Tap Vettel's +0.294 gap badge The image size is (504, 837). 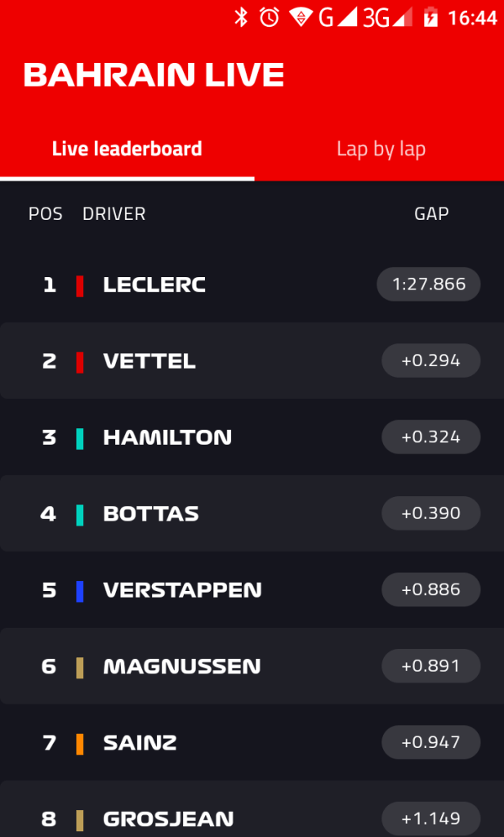[x=430, y=360]
